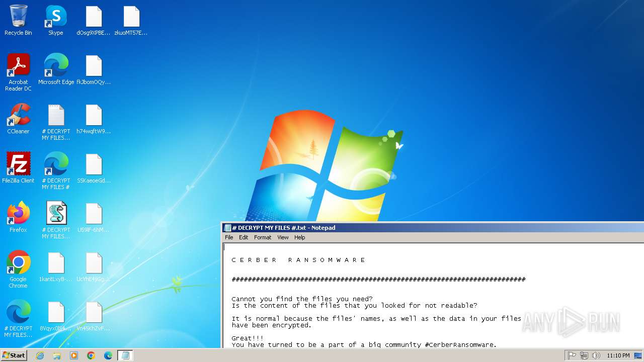Open Windows Explorer from the taskbar
644x362 pixels.
pos(57,355)
